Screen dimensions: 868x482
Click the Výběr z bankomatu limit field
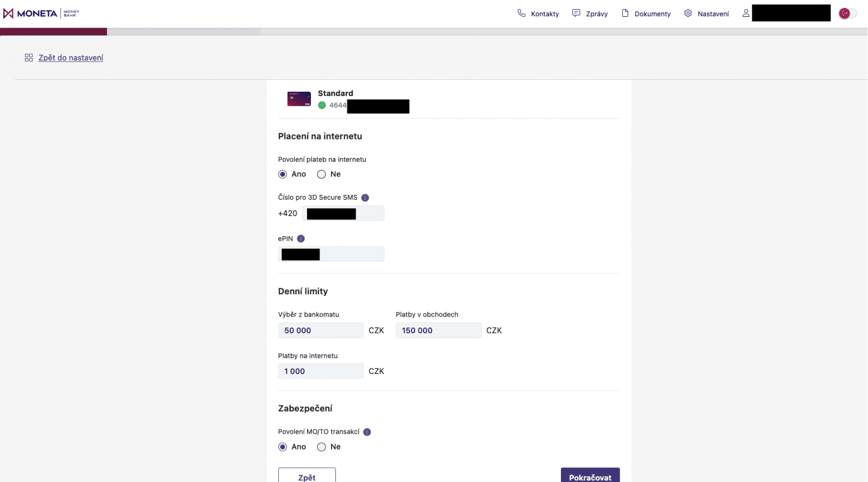coord(321,331)
